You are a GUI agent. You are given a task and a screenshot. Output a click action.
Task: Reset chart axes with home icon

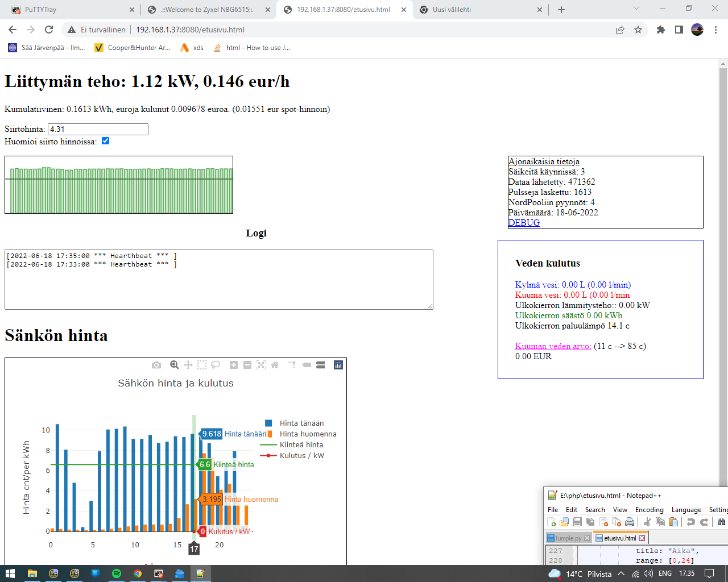(275, 365)
